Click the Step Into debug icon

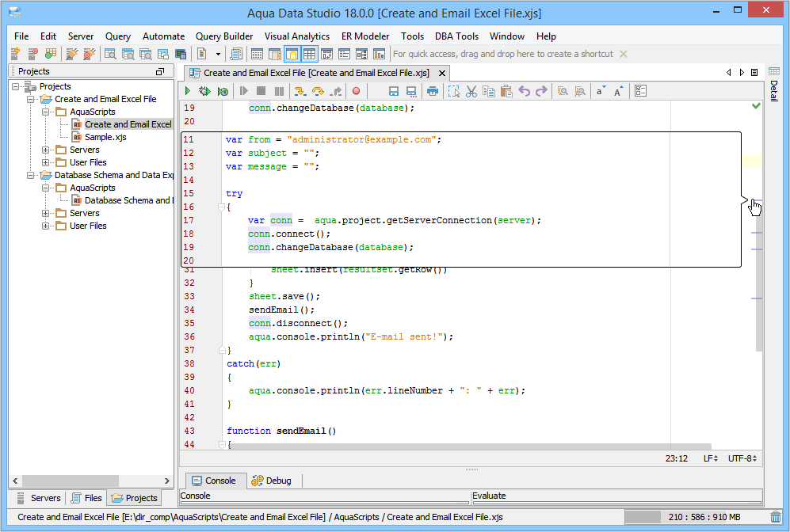tap(300, 91)
